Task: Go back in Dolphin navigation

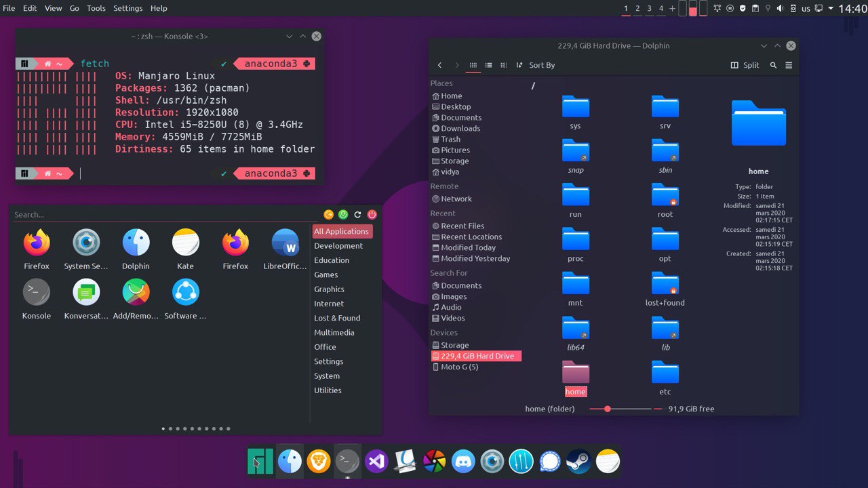Action: [x=439, y=65]
